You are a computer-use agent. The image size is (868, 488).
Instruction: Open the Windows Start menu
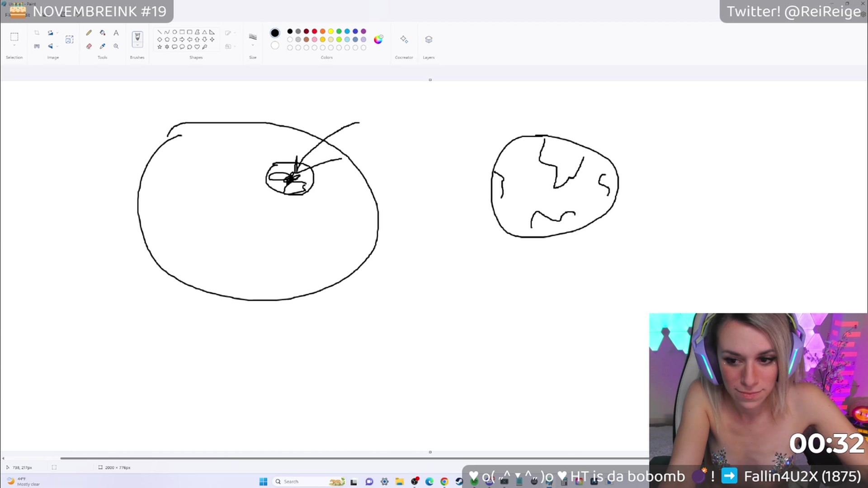coord(263,481)
